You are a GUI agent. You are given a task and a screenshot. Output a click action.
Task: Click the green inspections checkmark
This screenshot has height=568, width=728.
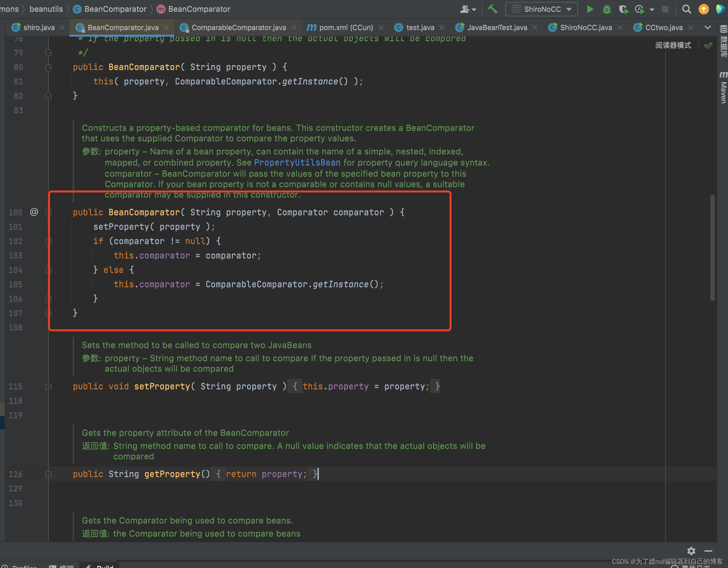pos(708,45)
